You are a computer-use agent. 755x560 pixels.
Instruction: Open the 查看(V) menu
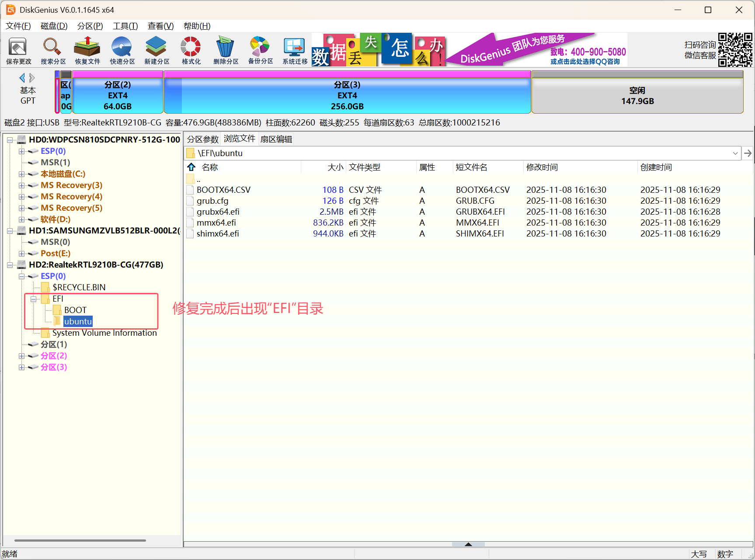tap(160, 26)
